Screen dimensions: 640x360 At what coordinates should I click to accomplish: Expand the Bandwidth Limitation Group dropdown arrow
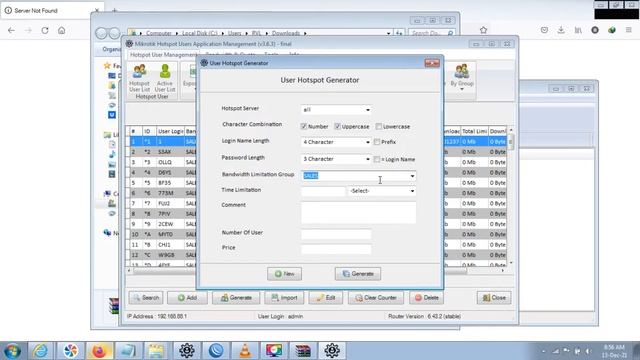[x=412, y=176]
